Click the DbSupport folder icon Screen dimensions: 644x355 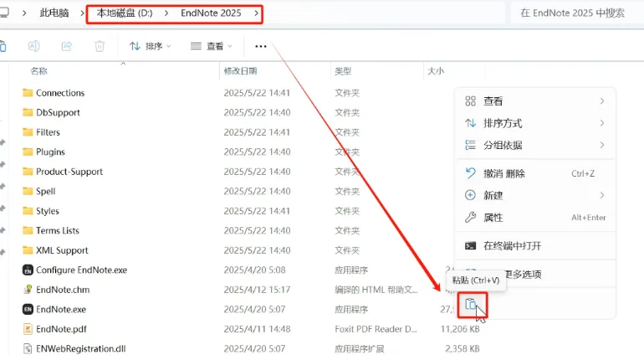pos(28,112)
